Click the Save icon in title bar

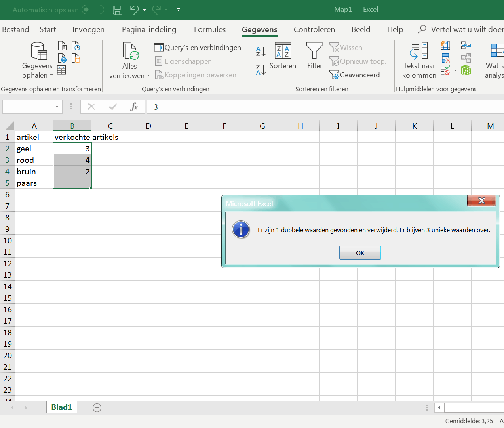point(118,10)
